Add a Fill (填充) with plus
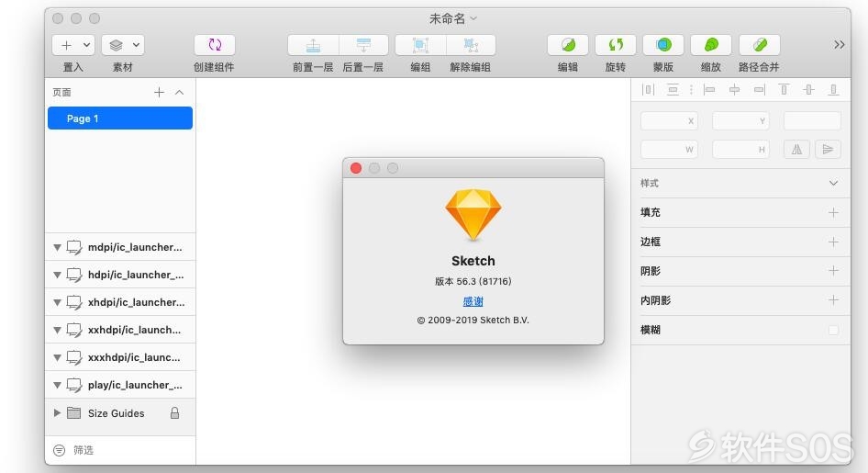868x473 pixels. [x=833, y=213]
